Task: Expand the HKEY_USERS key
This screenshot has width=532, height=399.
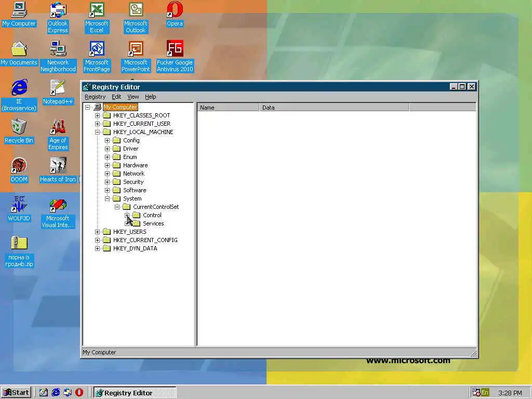Action: (97, 232)
